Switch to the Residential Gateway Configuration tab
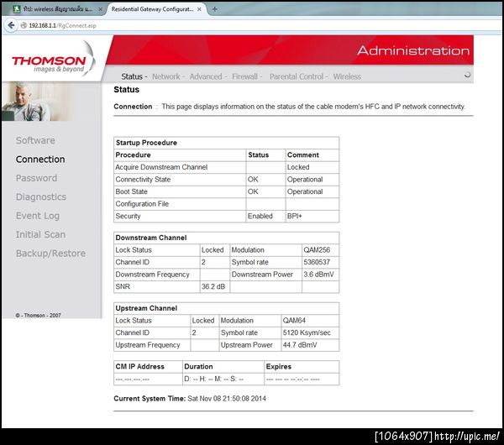Screen dimensions: 504x445 coord(152,9)
